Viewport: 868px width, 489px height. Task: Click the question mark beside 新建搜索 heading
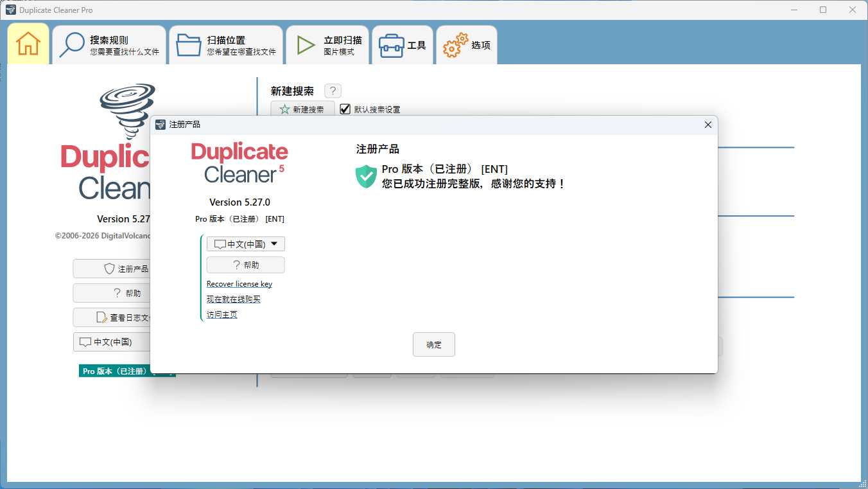click(x=333, y=91)
